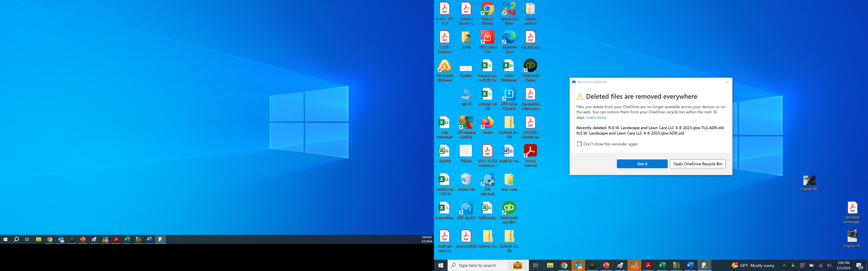
Task: Expand hidden system tray icons chevron
Action: (x=784, y=265)
